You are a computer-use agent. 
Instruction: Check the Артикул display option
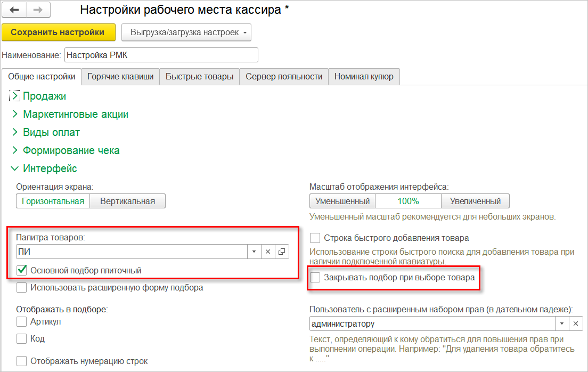coord(22,321)
